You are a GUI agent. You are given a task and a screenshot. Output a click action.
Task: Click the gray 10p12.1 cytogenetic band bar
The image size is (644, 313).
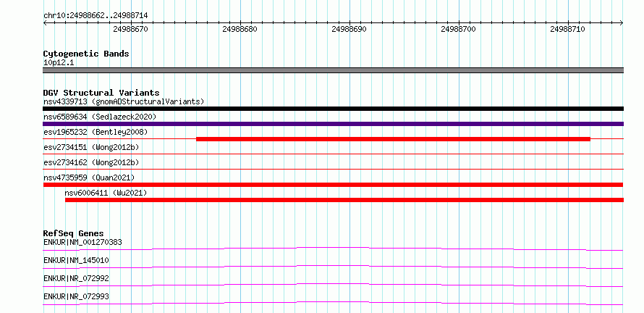point(333,70)
